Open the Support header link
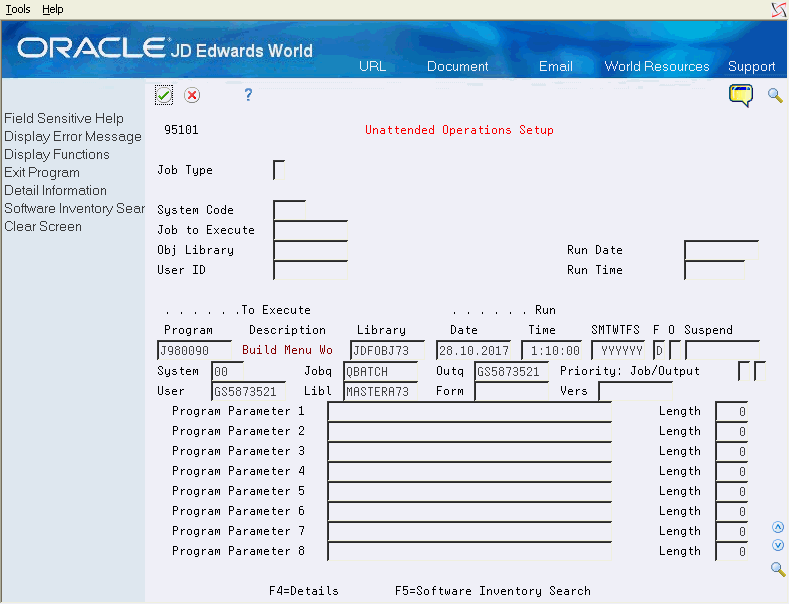Screen dimensions: 789x604 751,66
